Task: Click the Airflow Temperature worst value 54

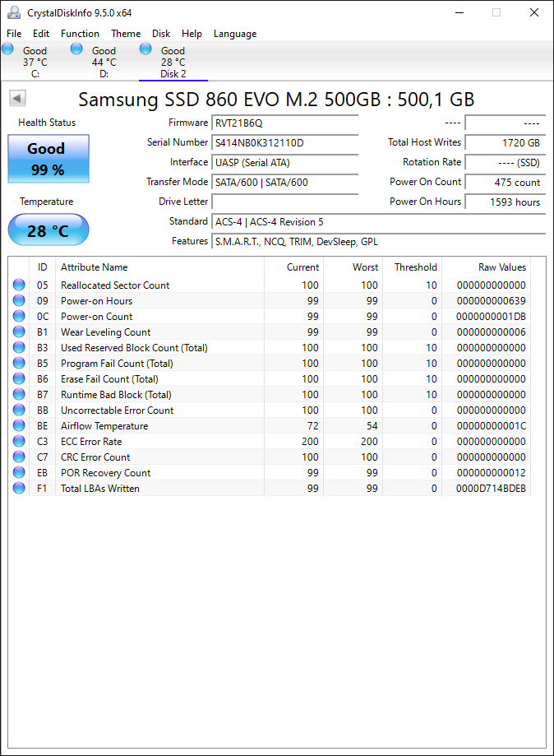Action: pos(372,426)
